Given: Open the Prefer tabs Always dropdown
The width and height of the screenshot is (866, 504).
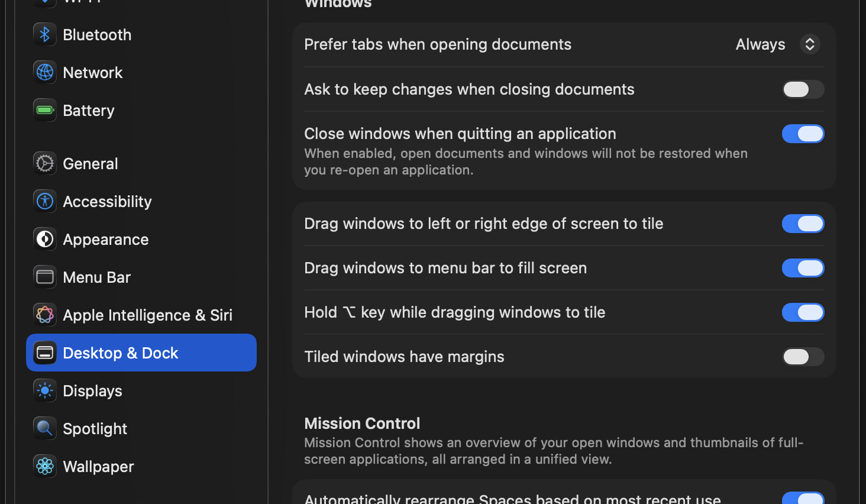Looking at the screenshot, I should (x=761, y=44).
